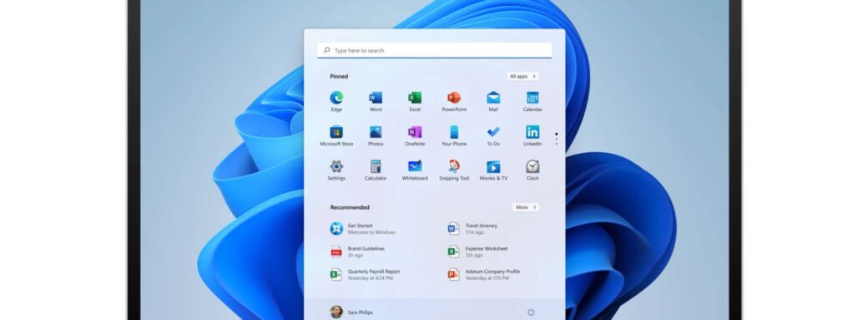This screenshot has height=320, width=868.
Task: Open the Settings gear app
Action: tap(336, 166)
